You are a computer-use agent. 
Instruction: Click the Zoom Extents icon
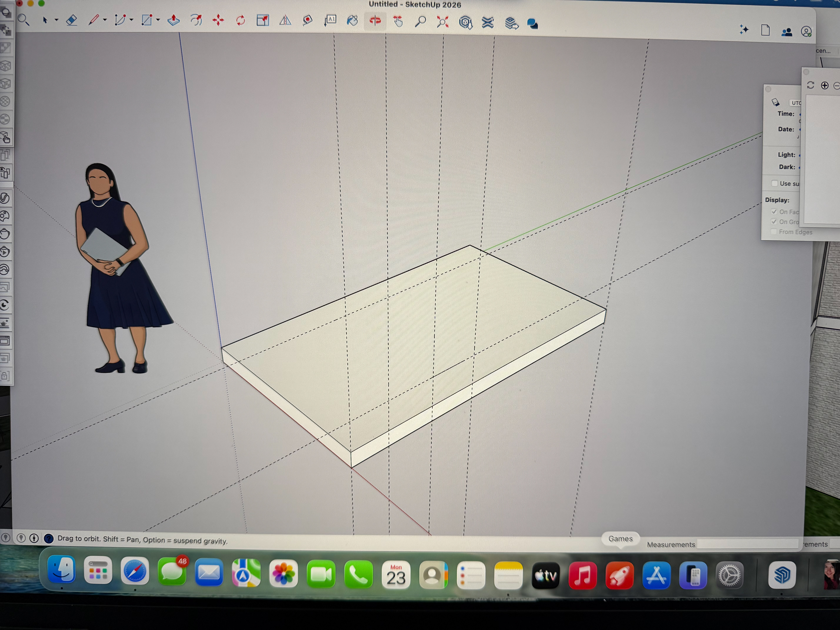[443, 22]
